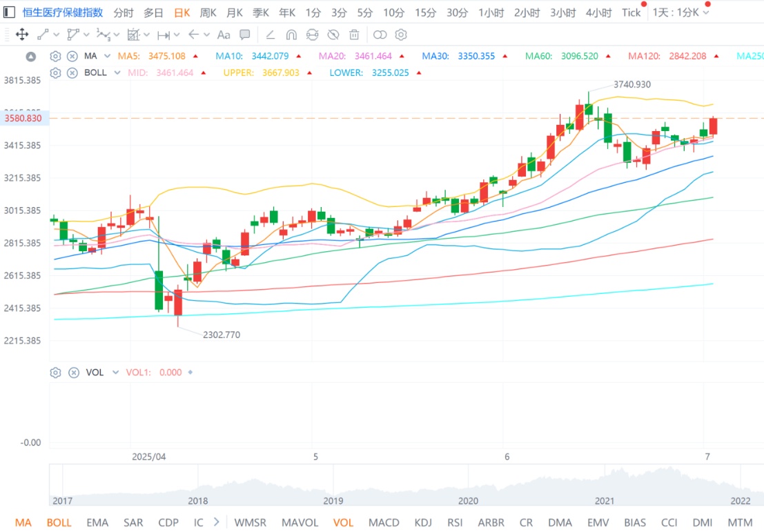
Task: Switch to the 分时 intraday tab
Action: [x=124, y=12]
